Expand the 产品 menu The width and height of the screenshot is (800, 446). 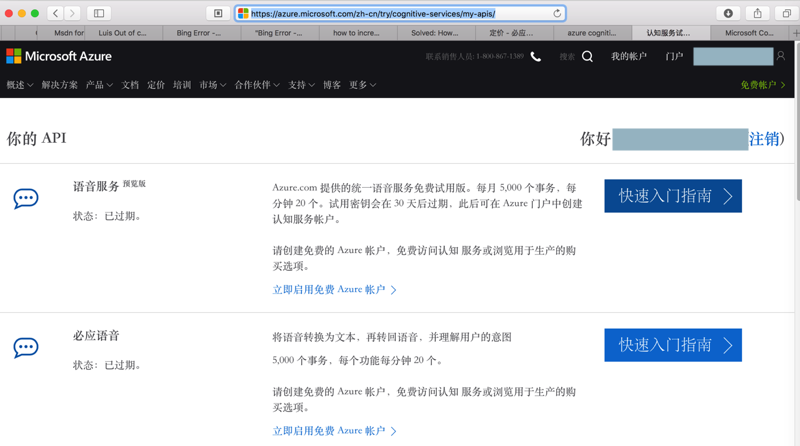[99, 85]
